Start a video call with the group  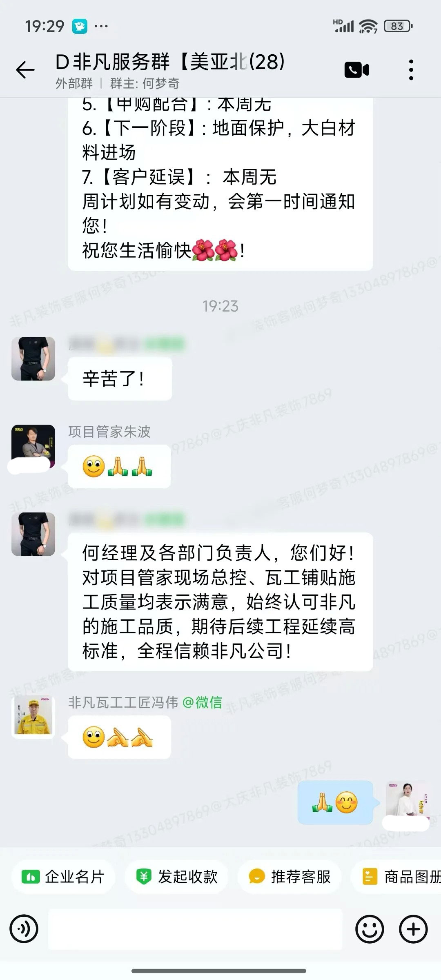click(x=356, y=70)
